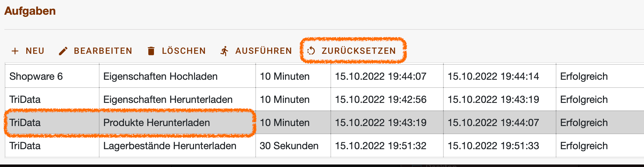Click the 15.10.2022 19:51:32 timestamp cell
The image size is (644, 167).
387,146
